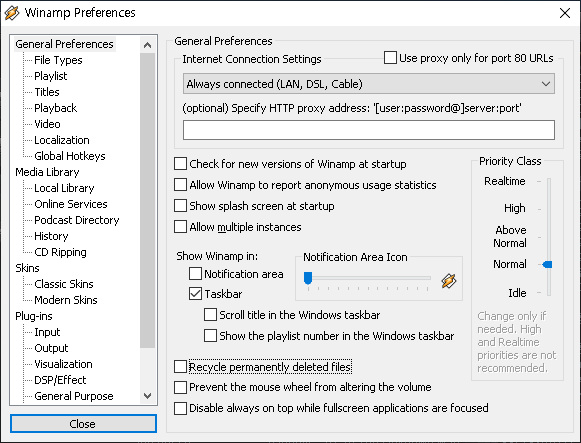Open the Titles preferences page
Viewport: 581px width, 443px height.
click(x=47, y=92)
